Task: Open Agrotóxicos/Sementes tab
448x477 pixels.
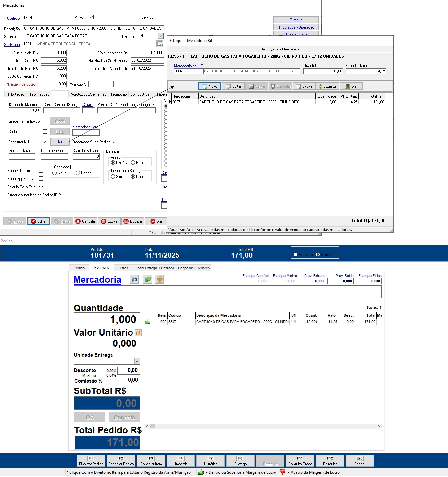Action: tap(89, 94)
